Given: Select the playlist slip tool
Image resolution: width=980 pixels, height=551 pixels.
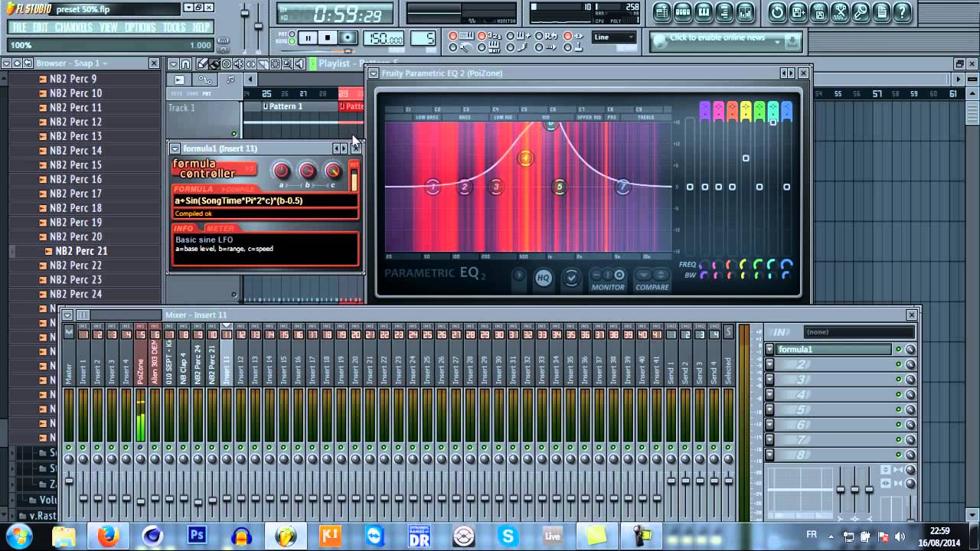Looking at the screenshot, I should pos(251,64).
